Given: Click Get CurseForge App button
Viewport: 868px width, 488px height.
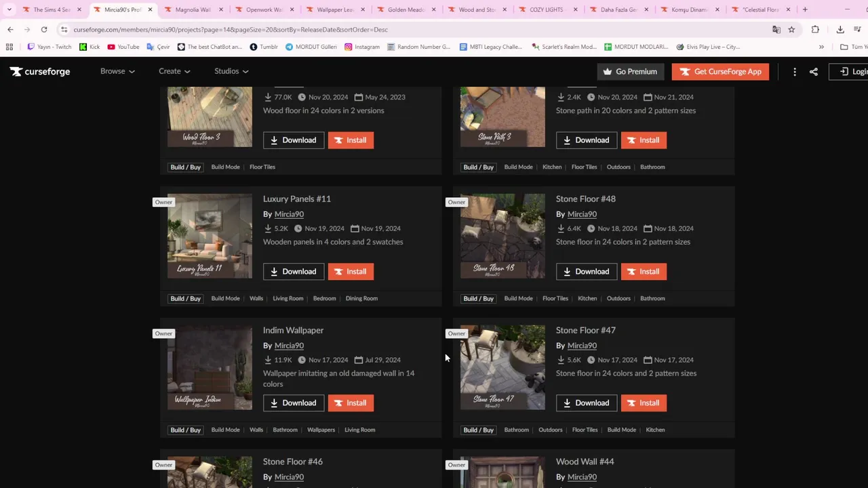Looking at the screenshot, I should (x=720, y=71).
